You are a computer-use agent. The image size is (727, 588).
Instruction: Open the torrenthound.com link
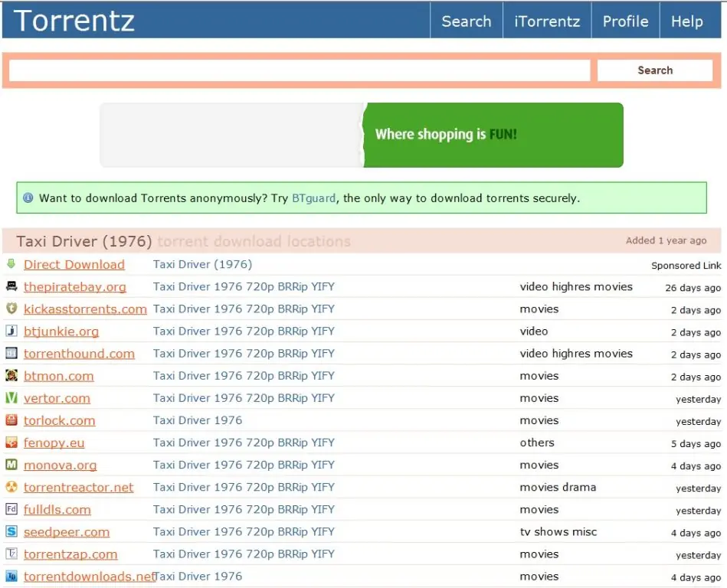(79, 354)
